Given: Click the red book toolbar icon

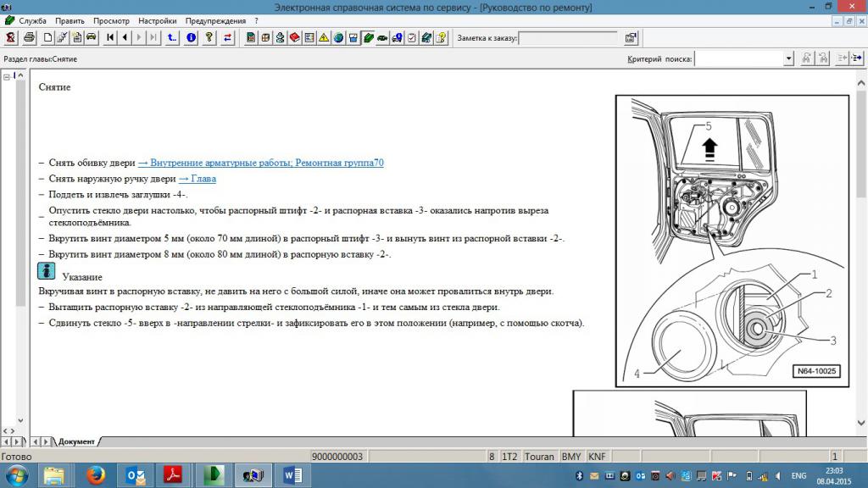Looking at the screenshot, I should (294, 37).
